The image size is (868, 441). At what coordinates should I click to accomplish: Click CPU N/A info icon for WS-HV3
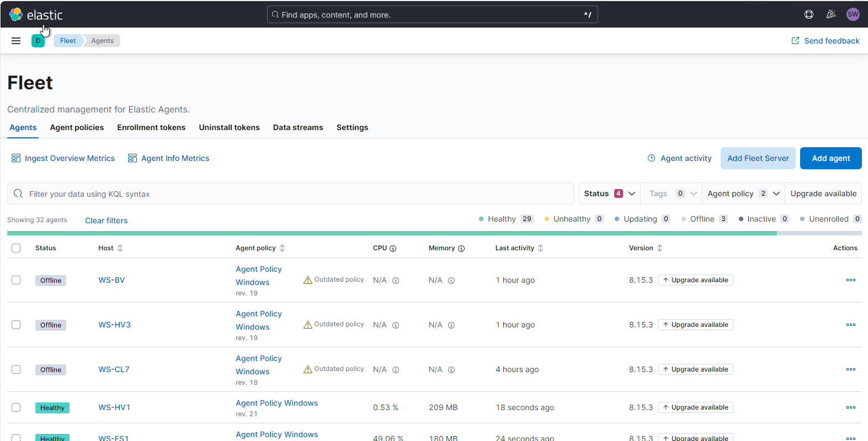coord(396,325)
